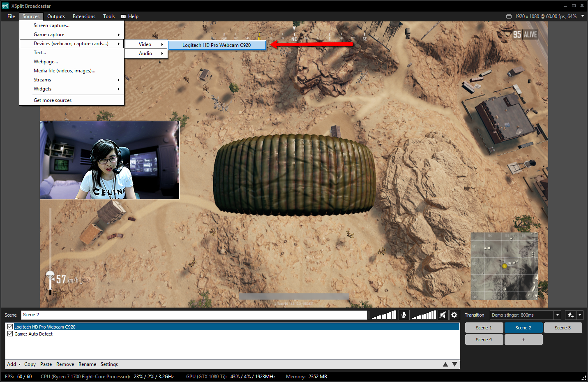Open source Settings in source toolbar
588x382 pixels.
109,364
